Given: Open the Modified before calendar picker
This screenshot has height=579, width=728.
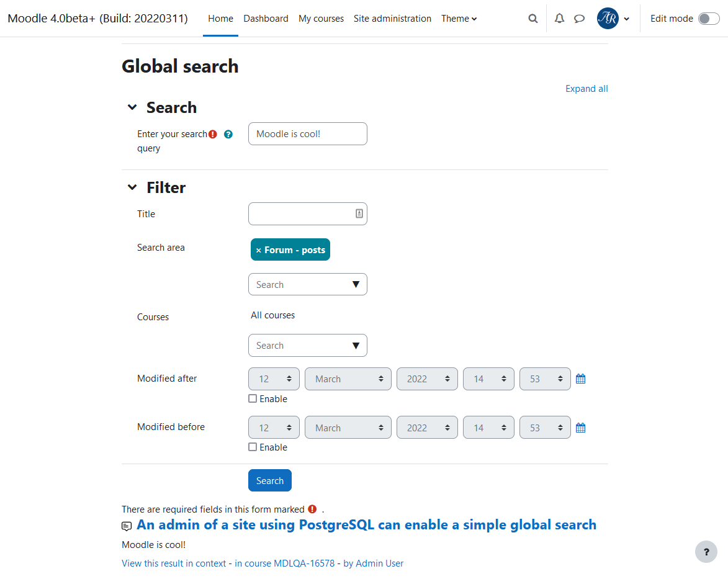Looking at the screenshot, I should (x=580, y=428).
